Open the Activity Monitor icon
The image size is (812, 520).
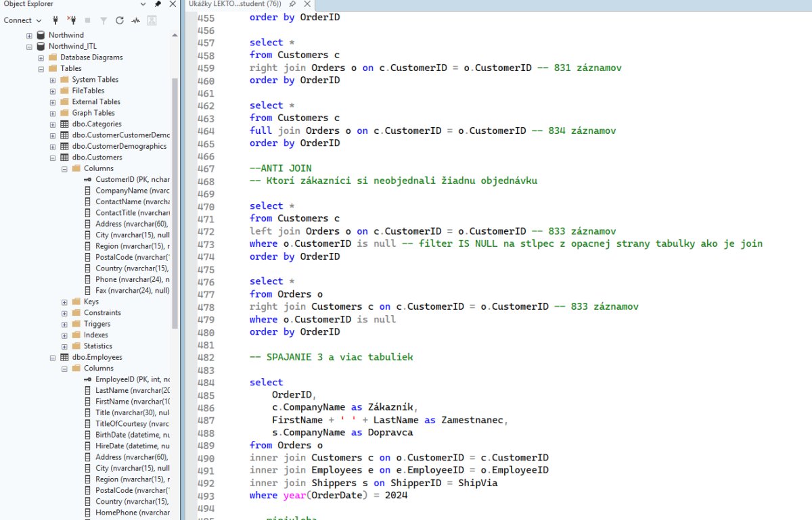(136, 20)
